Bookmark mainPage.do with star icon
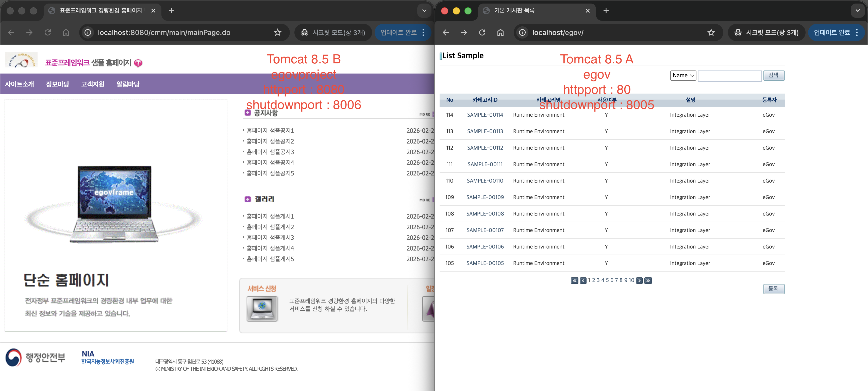868x391 pixels. (277, 32)
